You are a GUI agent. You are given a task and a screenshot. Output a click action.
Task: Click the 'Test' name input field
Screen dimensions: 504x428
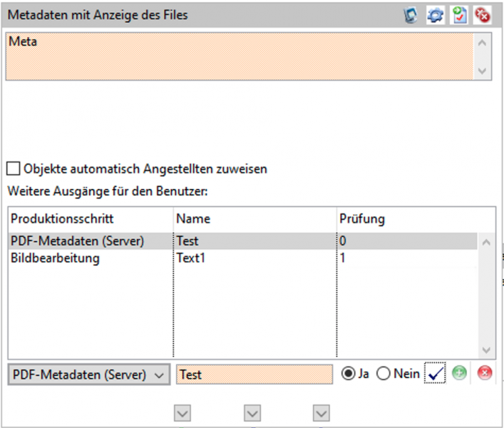tap(254, 374)
